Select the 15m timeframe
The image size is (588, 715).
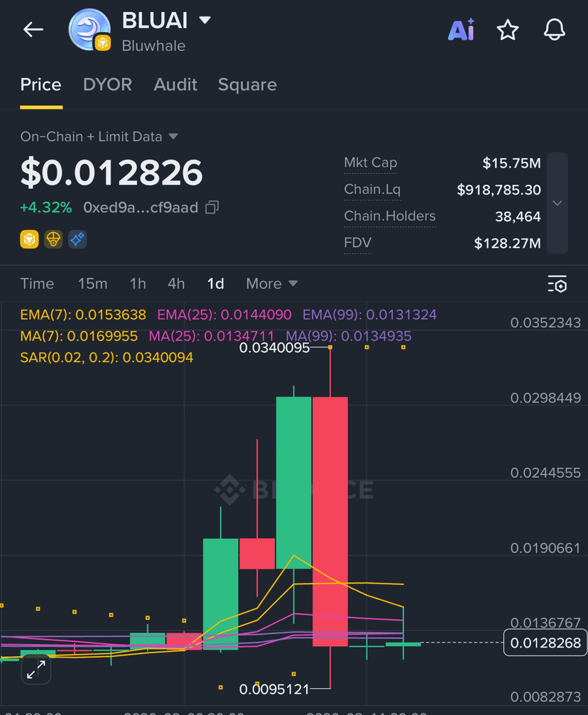[92, 284]
